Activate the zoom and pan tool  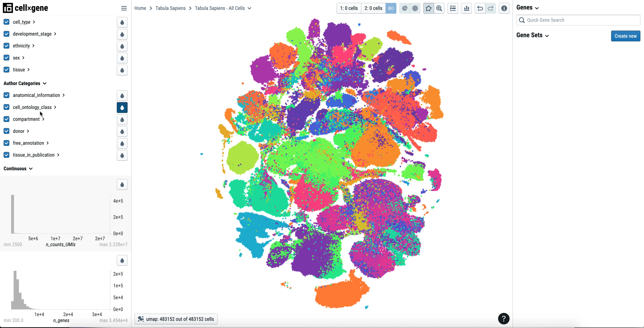coord(439,8)
